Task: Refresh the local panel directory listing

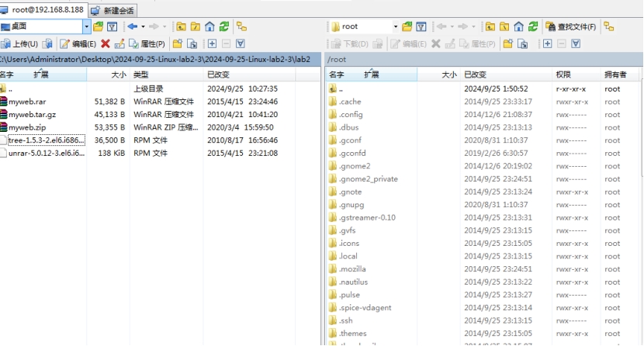Action: (223, 26)
